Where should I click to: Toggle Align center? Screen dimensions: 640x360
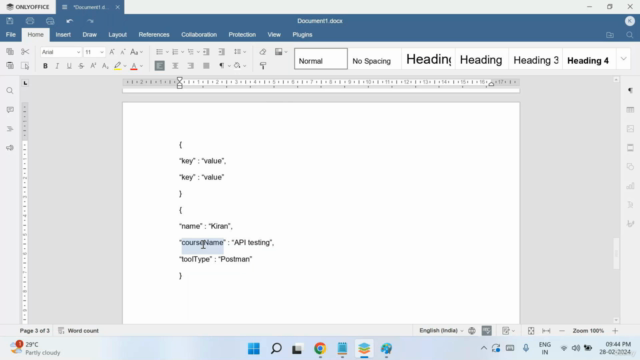tap(175, 66)
